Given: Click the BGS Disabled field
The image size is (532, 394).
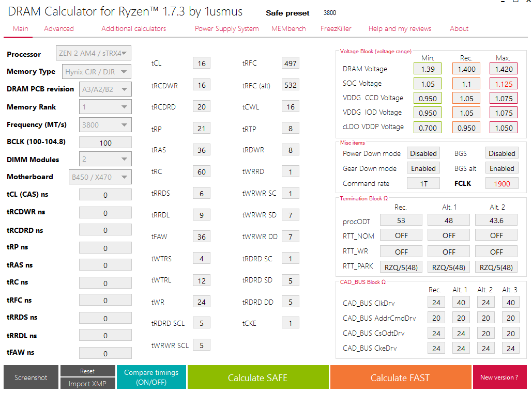Looking at the screenshot, I should click(x=502, y=153).
